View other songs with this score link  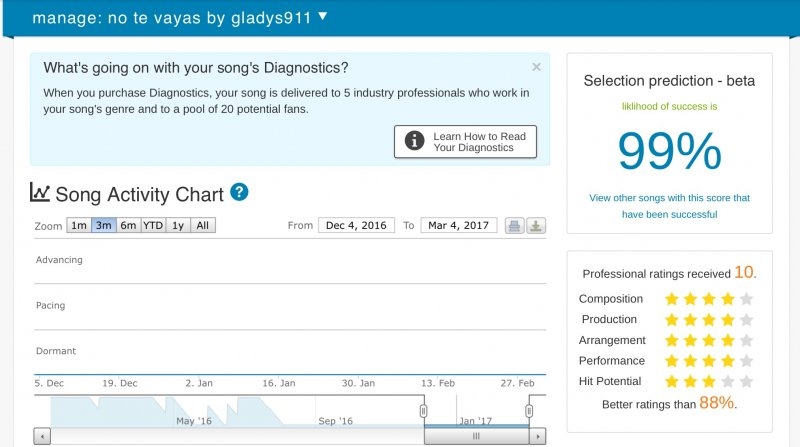click(669, 206)
